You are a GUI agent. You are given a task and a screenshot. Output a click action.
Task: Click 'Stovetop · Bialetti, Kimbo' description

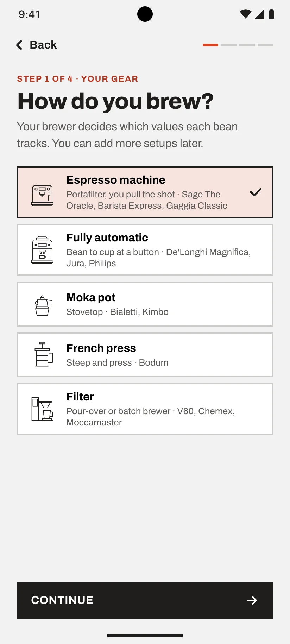[118, 312]
